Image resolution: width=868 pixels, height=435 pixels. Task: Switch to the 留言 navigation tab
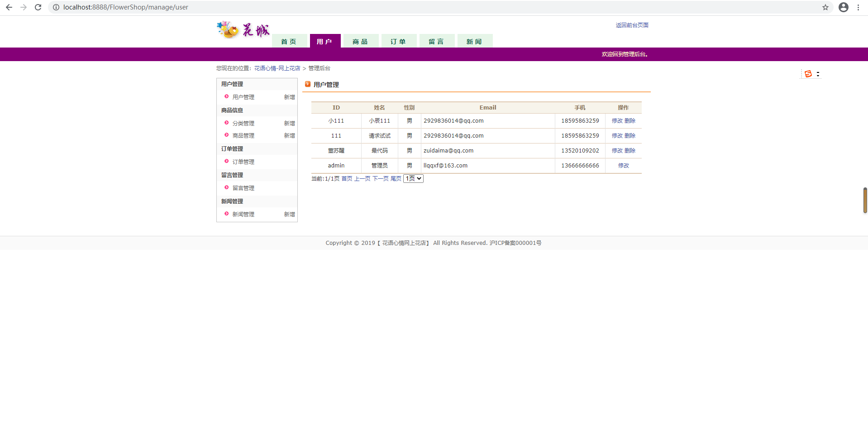click(x=437, y=41)
